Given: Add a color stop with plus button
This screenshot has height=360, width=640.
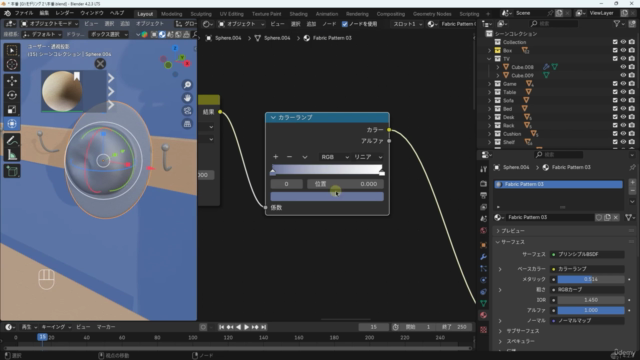Looking at the screenshot, I should tap(276, 157).
